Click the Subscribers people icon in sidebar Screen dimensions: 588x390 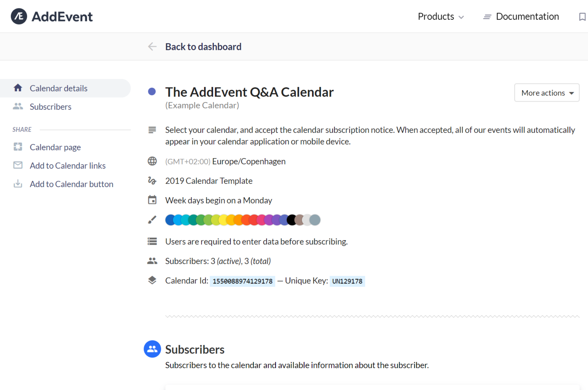point(18,106)
